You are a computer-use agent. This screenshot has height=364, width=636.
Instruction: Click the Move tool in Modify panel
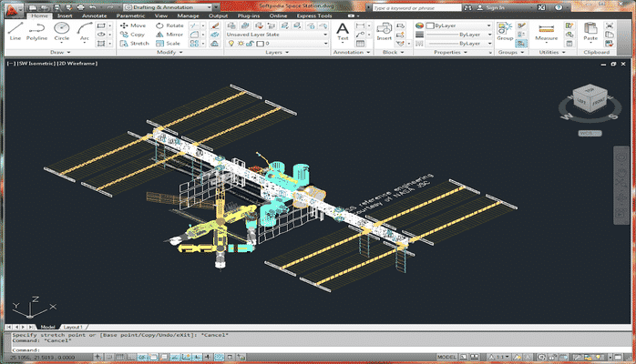tap(133, 25)
